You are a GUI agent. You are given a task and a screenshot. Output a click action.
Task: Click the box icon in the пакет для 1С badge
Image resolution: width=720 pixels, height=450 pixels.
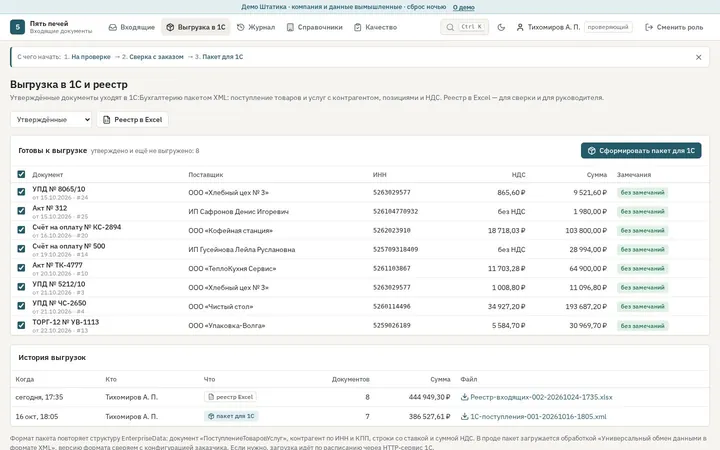point(211,416)
